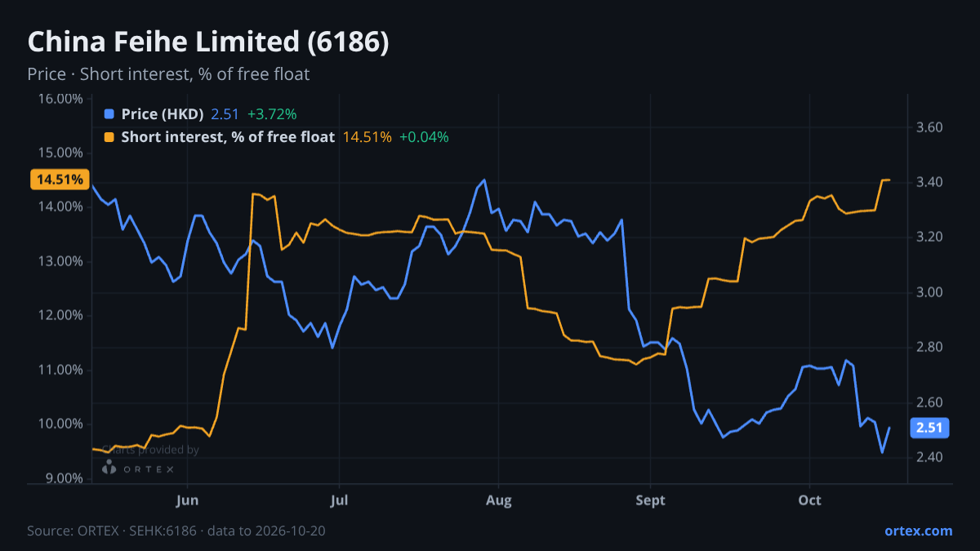The width and height of the screenshot is (980, 551).
Task: Click the 2.80 right axis label
Action: [x=930, y=348]
